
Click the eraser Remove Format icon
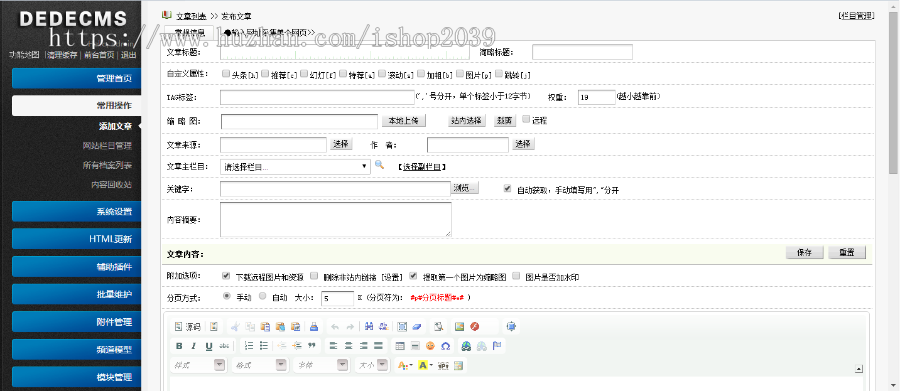click(417, 327)
